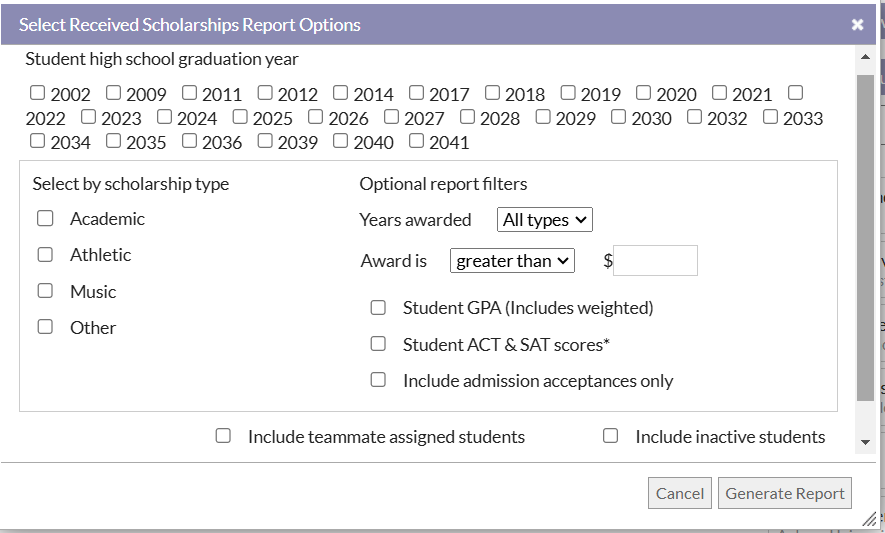Image resolution: width=885 pixels, height=533 pixels.
Task: Tick the Other scholarship type checkbox
Action: pos(45,327)
